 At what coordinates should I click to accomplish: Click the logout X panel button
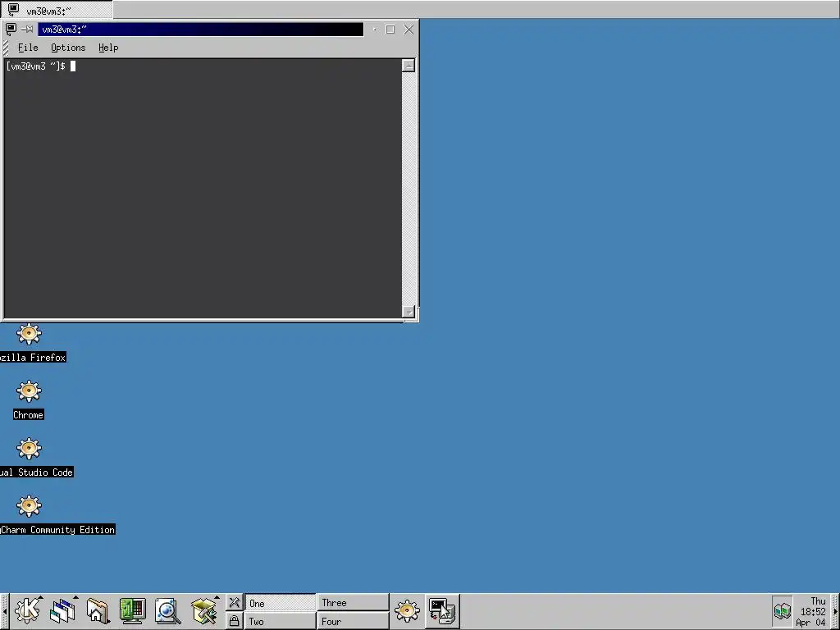(x=234, y=603)
